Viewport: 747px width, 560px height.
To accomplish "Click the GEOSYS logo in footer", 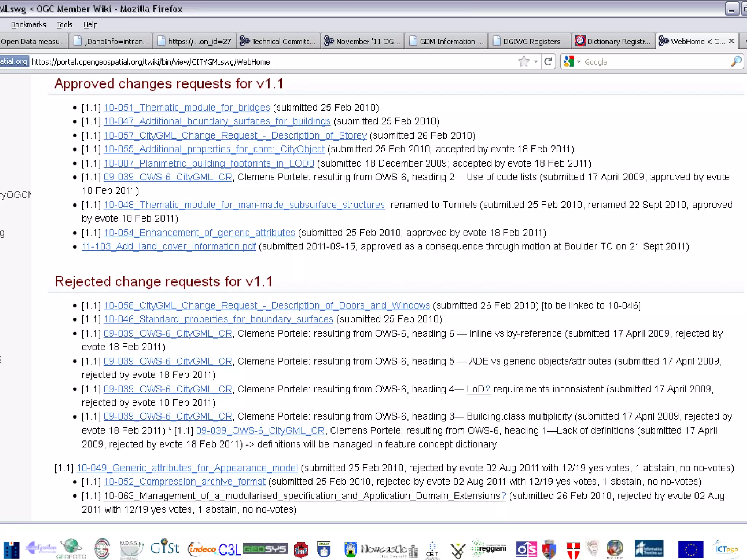I will pyautogui.click(x=265, y=549).
